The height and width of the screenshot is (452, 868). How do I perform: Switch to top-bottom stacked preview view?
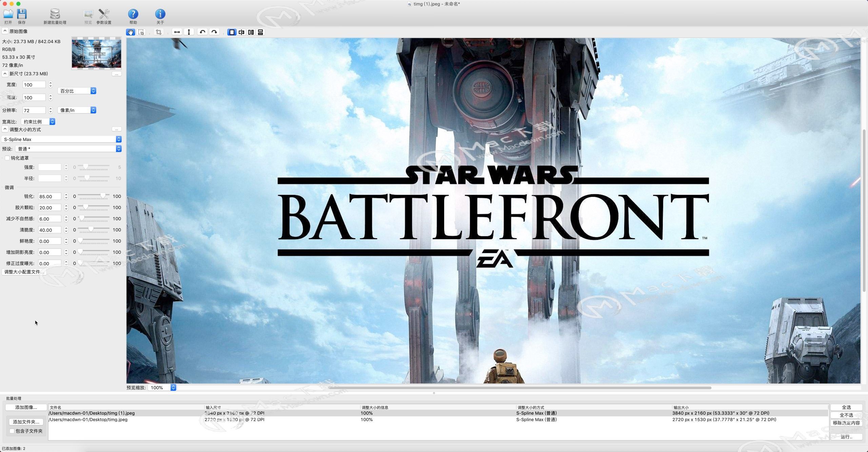tap(260, 32)
